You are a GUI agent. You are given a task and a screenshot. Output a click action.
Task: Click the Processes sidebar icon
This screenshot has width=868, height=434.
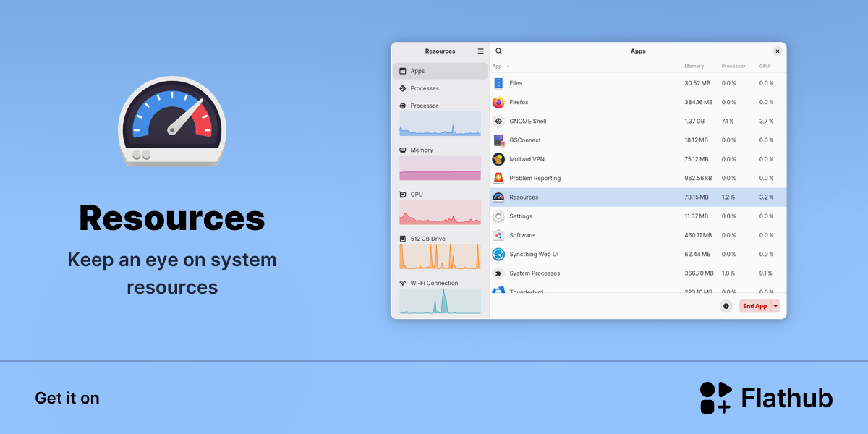pyautogui.click(x=403, y=88)
